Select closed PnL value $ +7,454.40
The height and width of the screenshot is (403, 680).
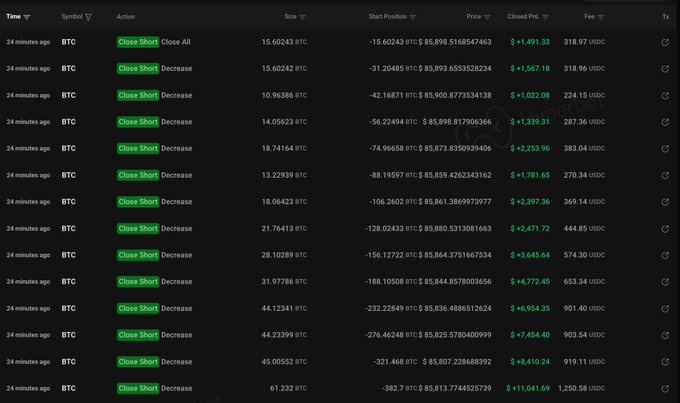(530, 335)
